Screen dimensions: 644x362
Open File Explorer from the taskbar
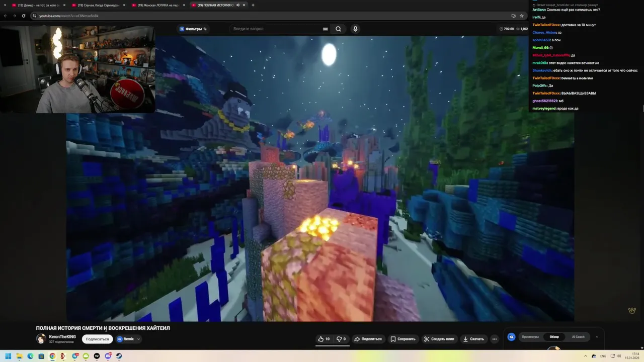point(19,356)
